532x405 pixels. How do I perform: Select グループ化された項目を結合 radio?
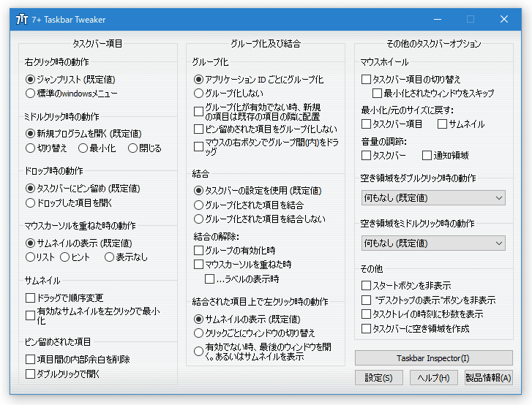[198, 205]
